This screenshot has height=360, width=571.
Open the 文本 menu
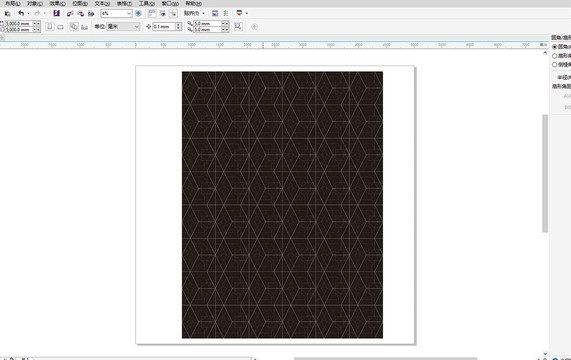coord(102,4)
